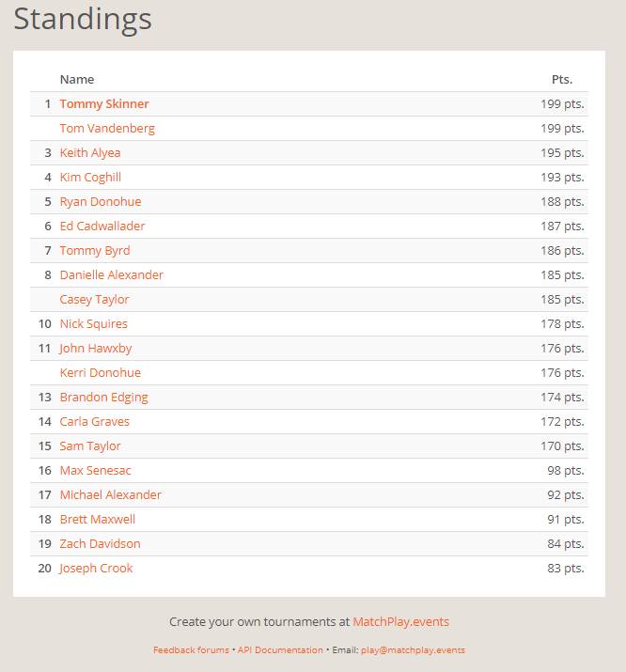Open Max Senesac's player link
Viewport: 626px width, 672px height.
point(96,471)
